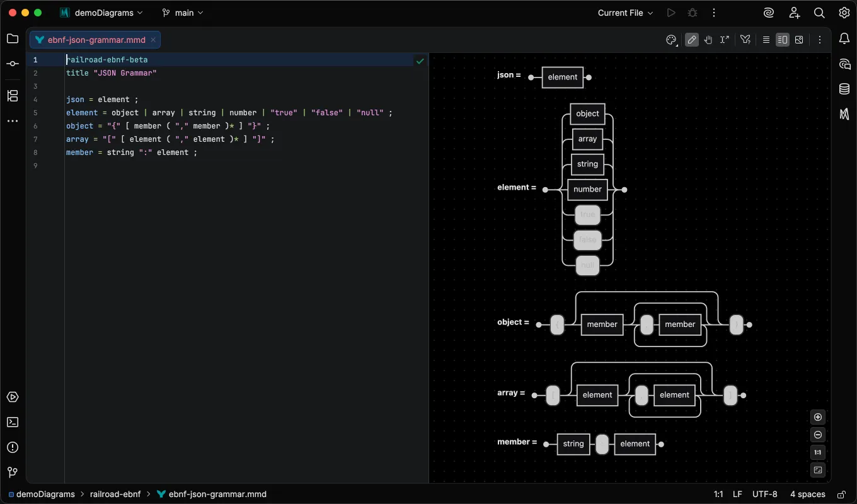Image resolution: width=857 pixels, height=504 pixels.
Task: Switch to preview-only view mode
Action: [799, 40]
